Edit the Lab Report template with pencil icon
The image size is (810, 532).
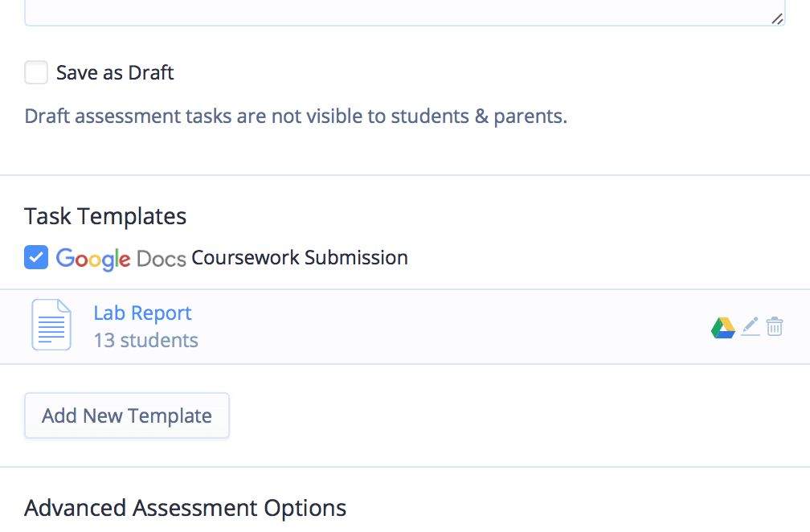point(750,326)
